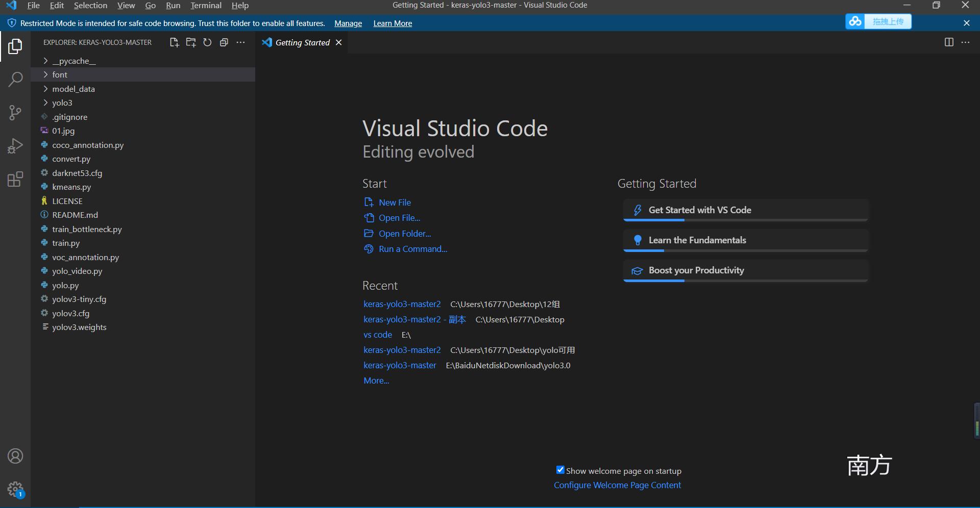Open the Source Control view

click(15, 113)
